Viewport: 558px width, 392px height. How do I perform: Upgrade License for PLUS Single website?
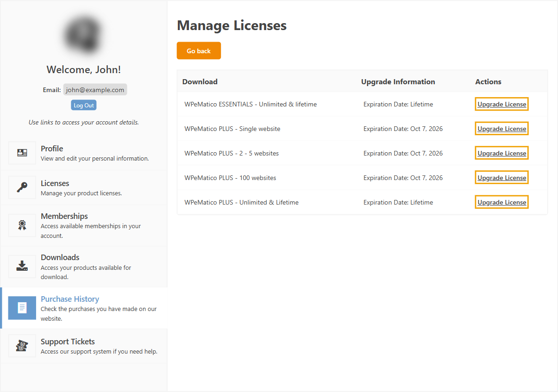[x=502, y=129]
